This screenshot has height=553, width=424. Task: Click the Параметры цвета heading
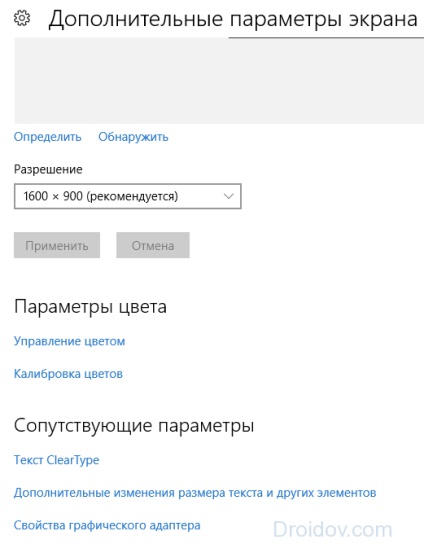click(x=90, y=307)
